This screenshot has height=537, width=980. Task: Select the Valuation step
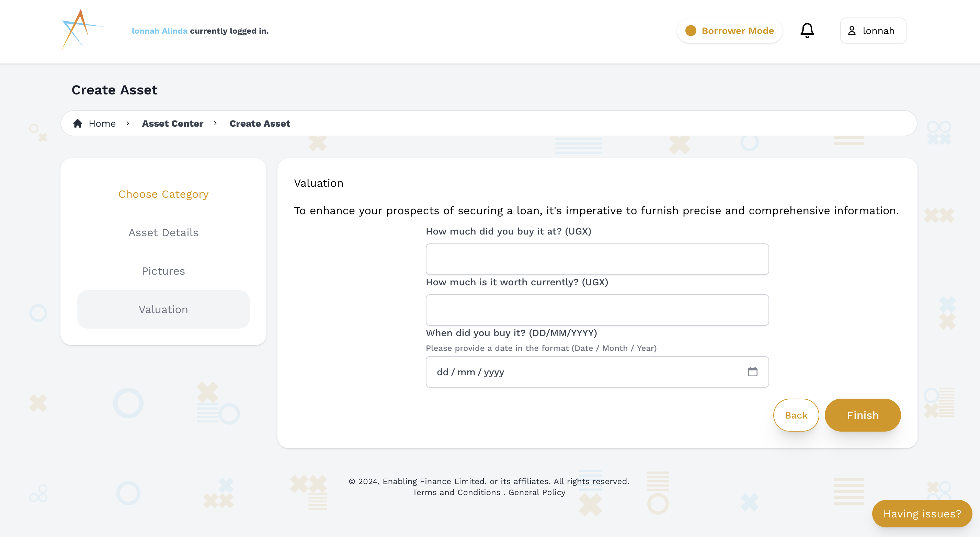(163, 309)
